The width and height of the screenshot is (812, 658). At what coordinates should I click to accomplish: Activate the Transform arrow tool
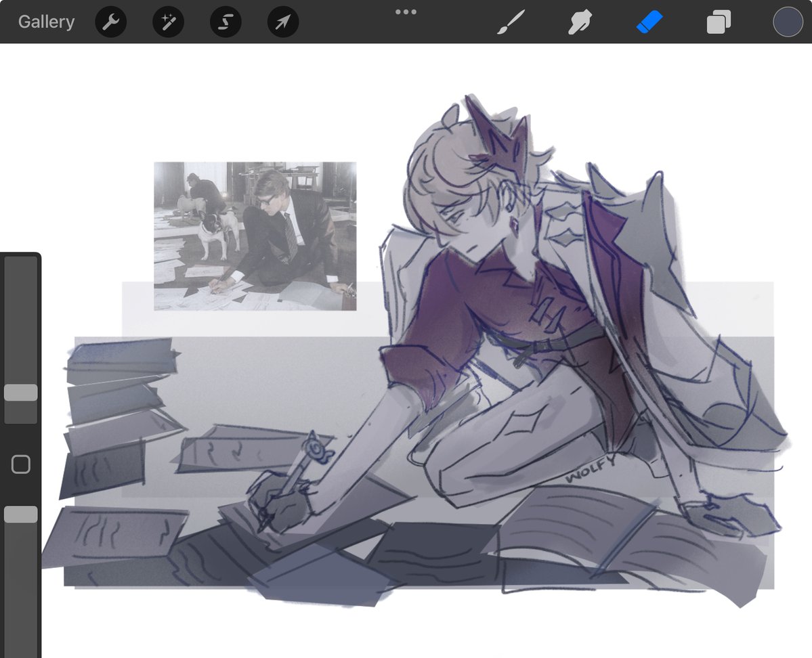point(283,22)
